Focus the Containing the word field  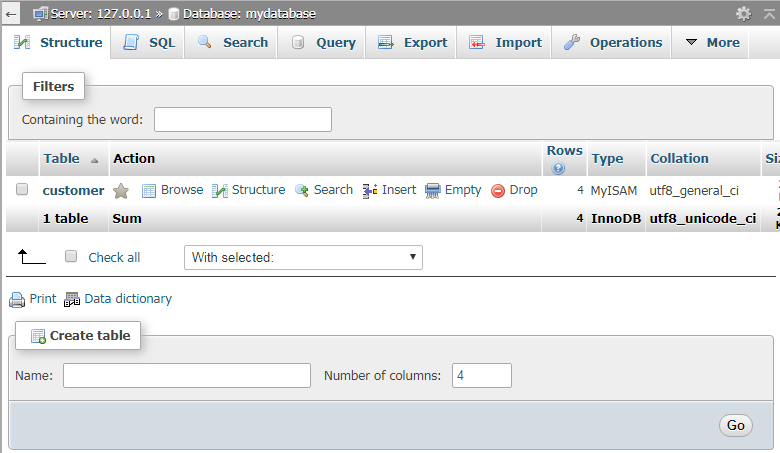(x=243, y=119)
